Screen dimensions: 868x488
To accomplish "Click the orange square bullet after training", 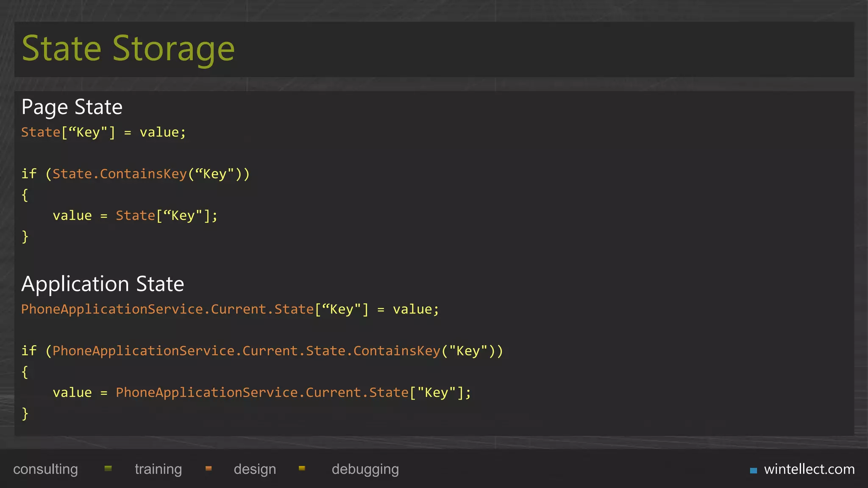I will tap(209, 469).
